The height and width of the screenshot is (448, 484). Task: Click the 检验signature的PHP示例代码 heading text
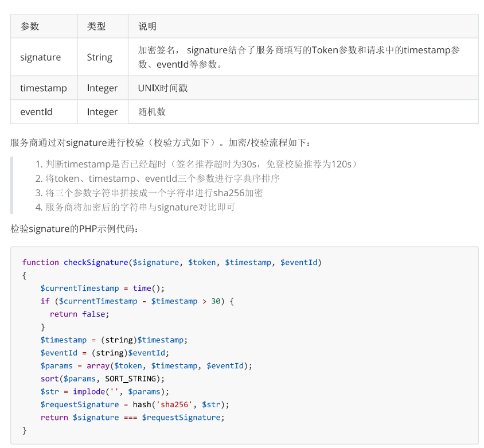coord(74,229)
